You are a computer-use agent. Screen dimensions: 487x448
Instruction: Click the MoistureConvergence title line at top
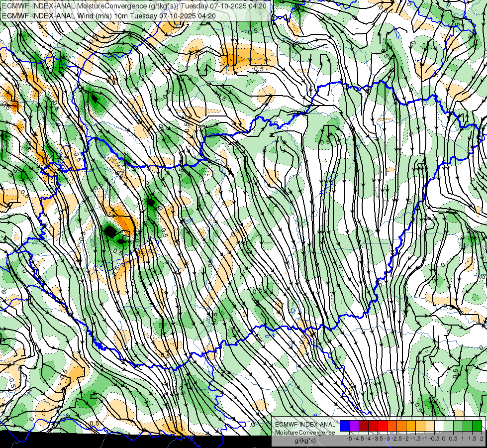[x=134, y=6]
